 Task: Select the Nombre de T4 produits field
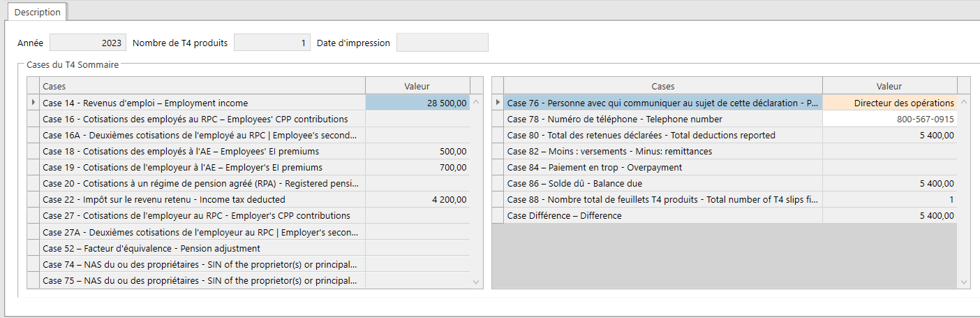272,43
